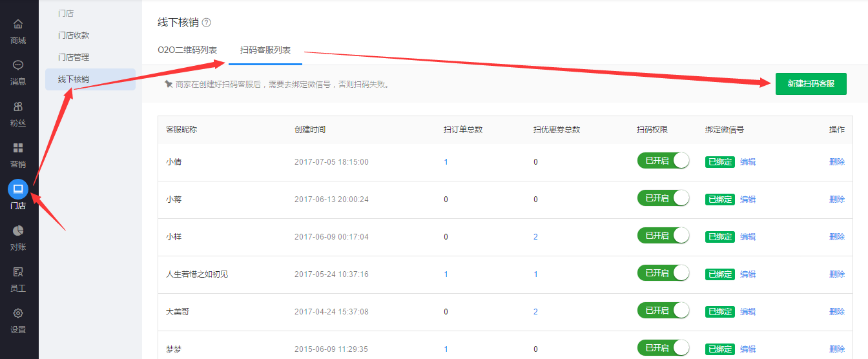Turn off 扫码权限 for 大美哥
The width and height of the screenshot is (868, 359).
[663, 311]
